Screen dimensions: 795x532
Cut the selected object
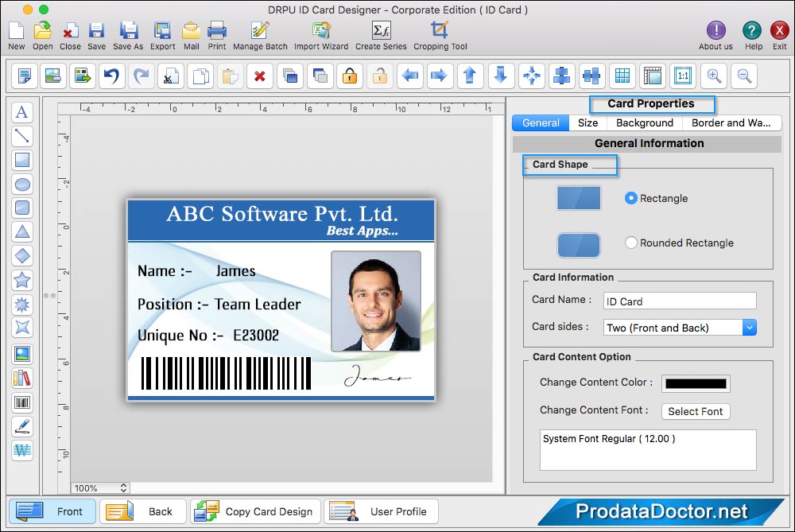coord(170,76)
